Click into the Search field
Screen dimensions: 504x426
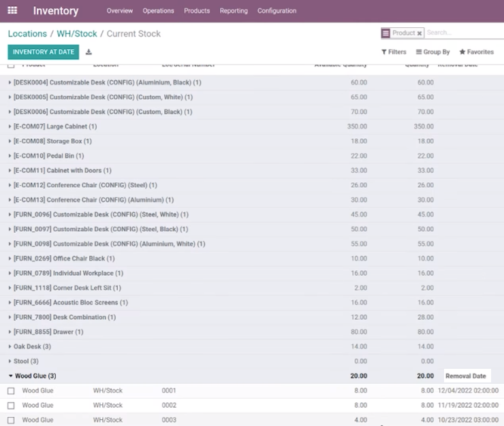point(464,33)
